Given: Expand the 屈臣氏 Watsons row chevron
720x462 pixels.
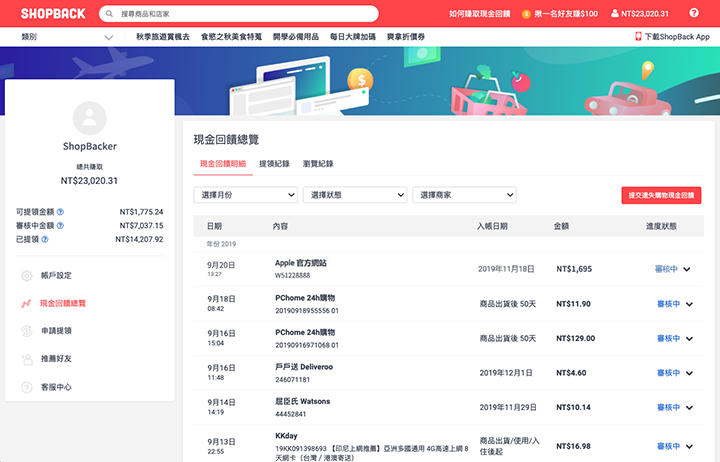Looking at the screenshot, I should (x=689, y=407).
